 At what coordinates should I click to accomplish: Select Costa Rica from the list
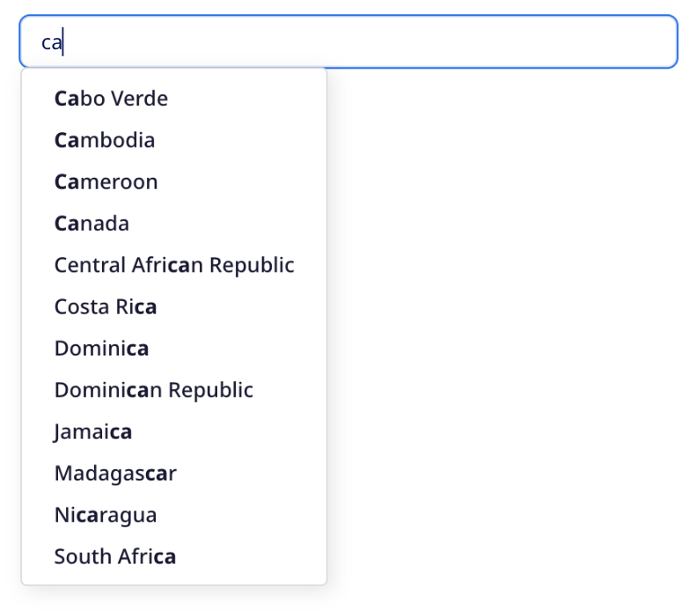pos(106,307)
